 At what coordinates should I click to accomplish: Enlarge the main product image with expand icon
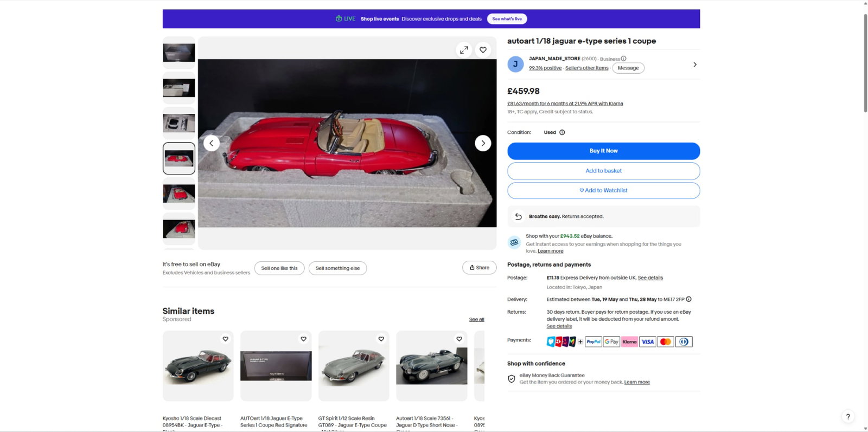click(x=464, y=50)
